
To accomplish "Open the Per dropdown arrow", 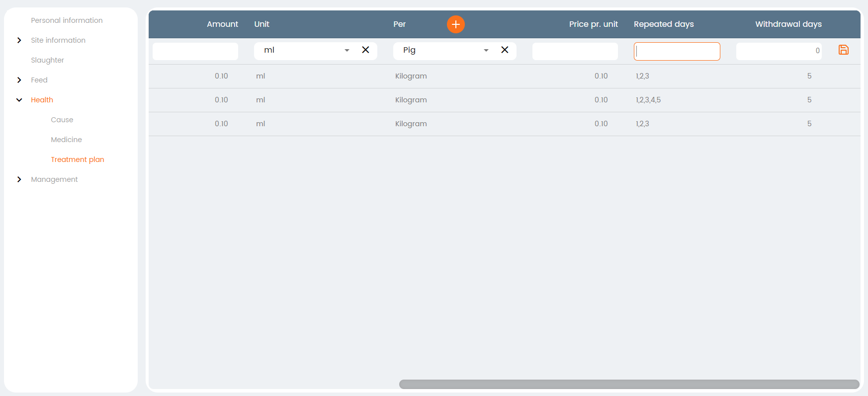I will click(486, 50).
